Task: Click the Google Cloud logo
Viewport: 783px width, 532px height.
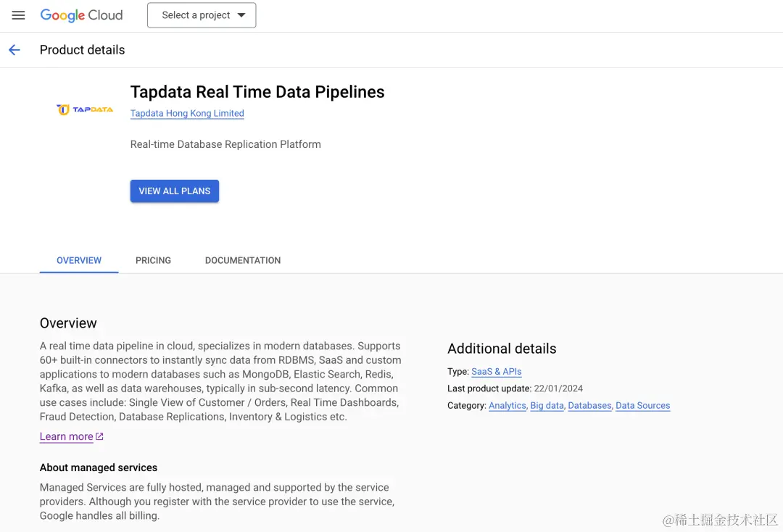Action: click(x=81, y=15)
